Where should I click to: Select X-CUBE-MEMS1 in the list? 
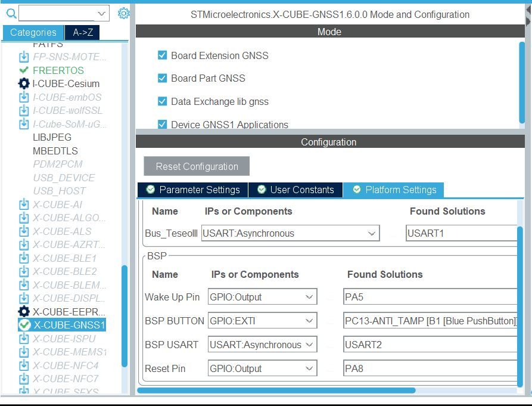[70, 352]
